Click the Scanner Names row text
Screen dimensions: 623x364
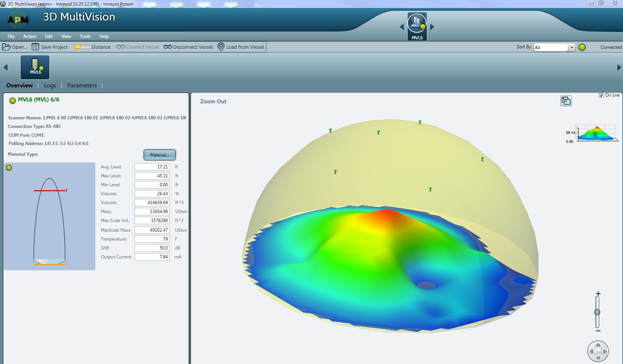click(97, 118)
